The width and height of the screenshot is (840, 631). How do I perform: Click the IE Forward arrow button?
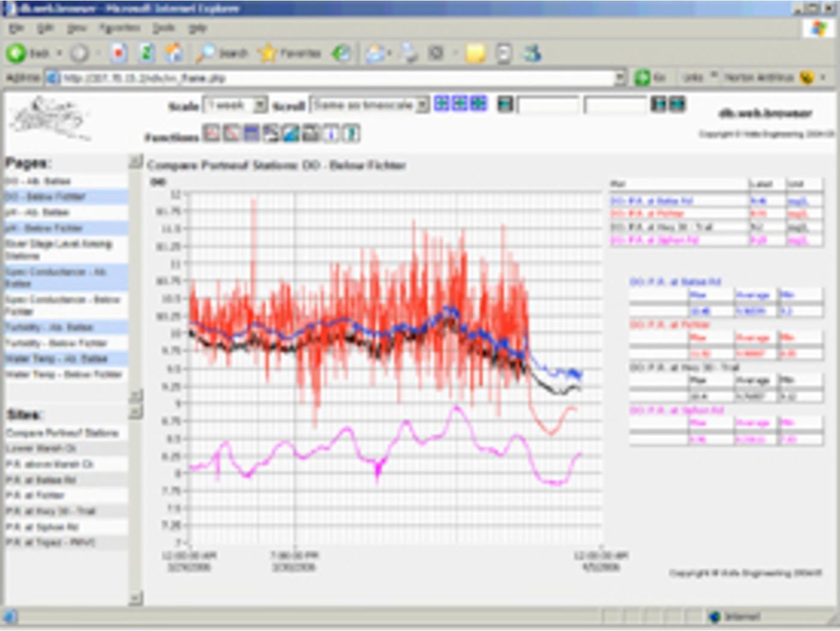[79, 53]
